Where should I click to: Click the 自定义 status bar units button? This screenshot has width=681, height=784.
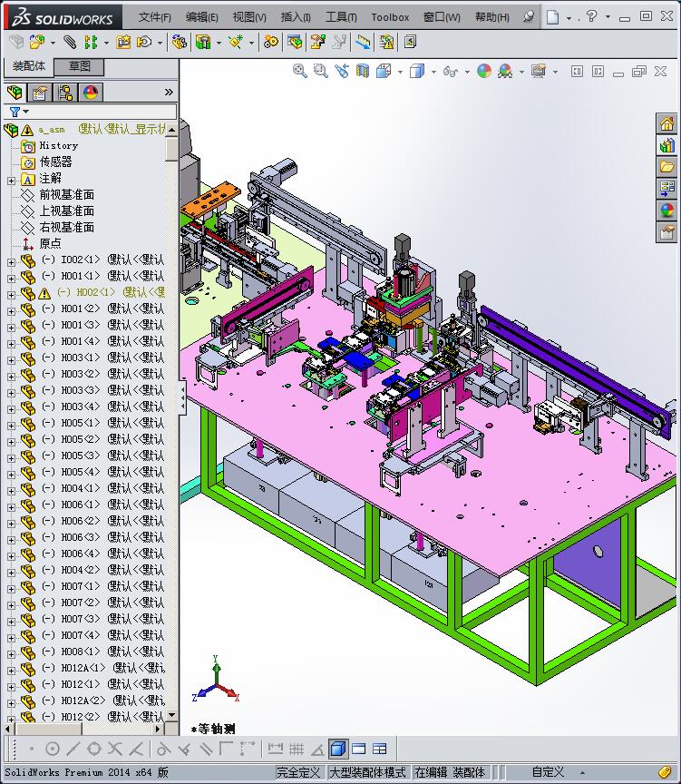548,772
